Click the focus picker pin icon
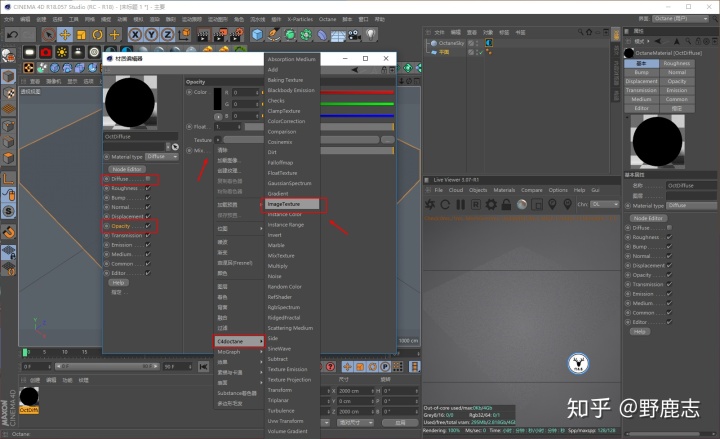The width and height of the screenshot is (720, 439). click(552, 204)
